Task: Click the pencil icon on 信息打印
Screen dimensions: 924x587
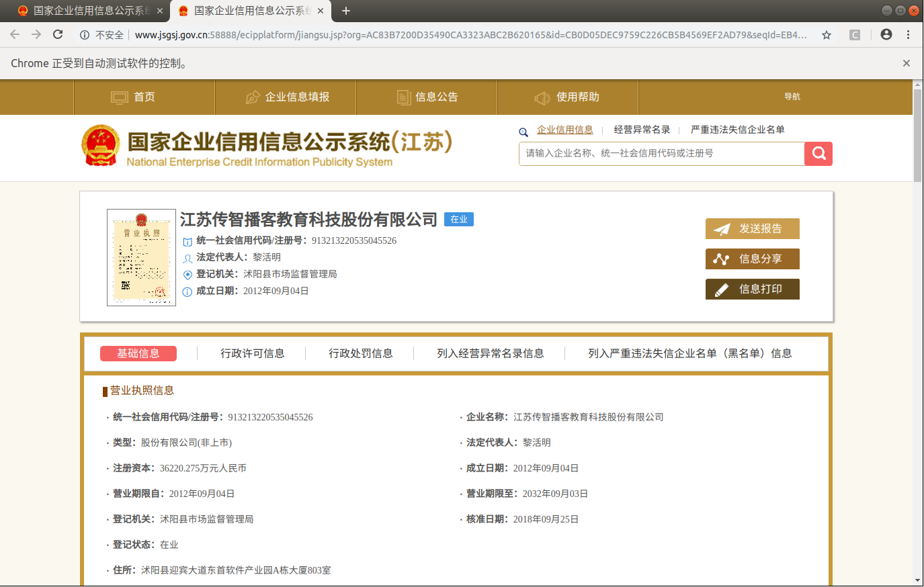Action: click(721, 290)
